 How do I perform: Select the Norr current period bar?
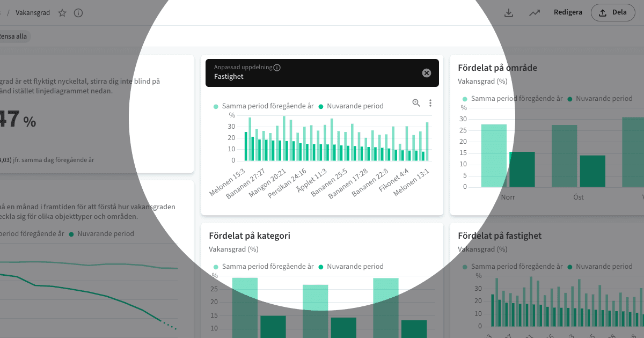(522, 170)
